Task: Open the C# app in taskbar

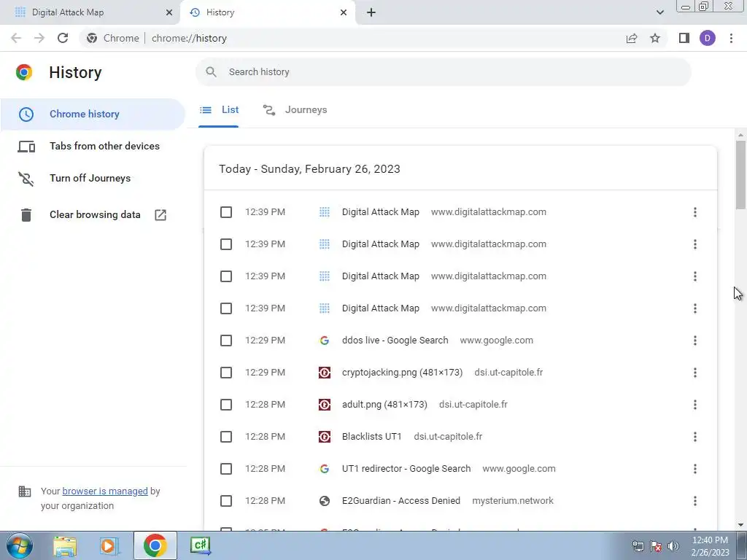Action: tap(201, 545)
